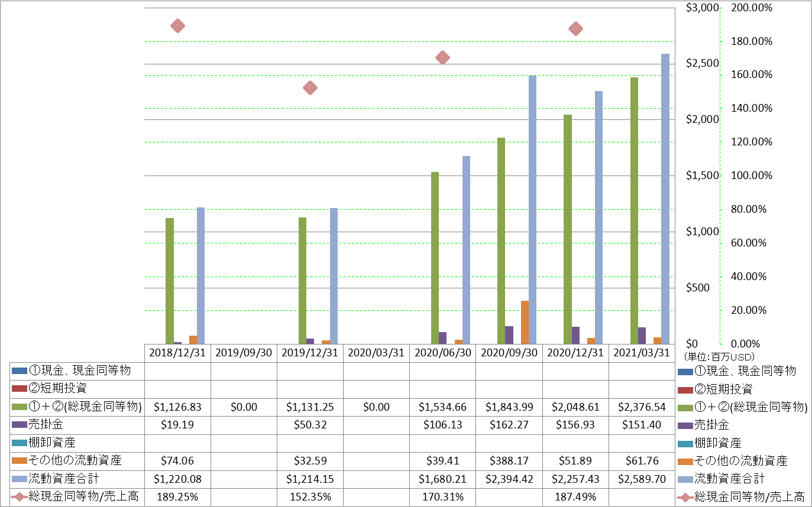Screen dimensions: 812x507
Task: Click the orange bar for 2020/09/30
Action: (525, 322)
